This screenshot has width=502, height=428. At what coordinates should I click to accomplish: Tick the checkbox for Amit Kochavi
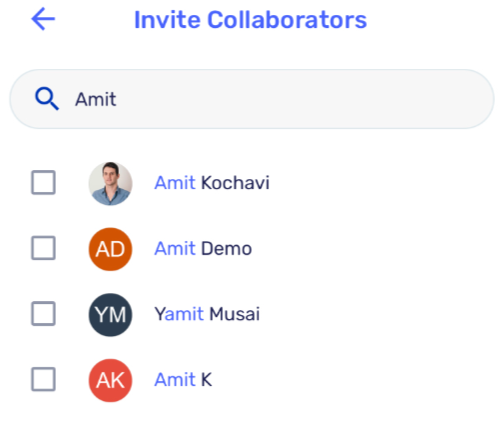(43, 182)
